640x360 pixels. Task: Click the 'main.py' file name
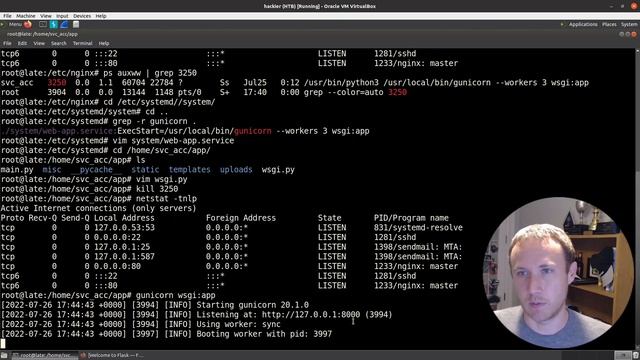[x=17, y=170]
